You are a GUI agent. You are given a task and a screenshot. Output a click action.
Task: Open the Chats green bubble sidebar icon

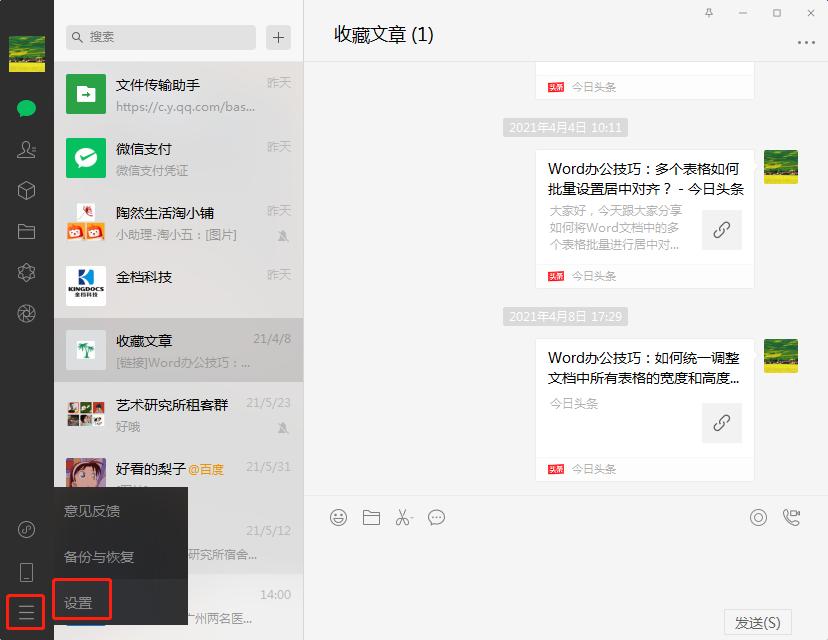pyautogui.click(x=25, y=108)
